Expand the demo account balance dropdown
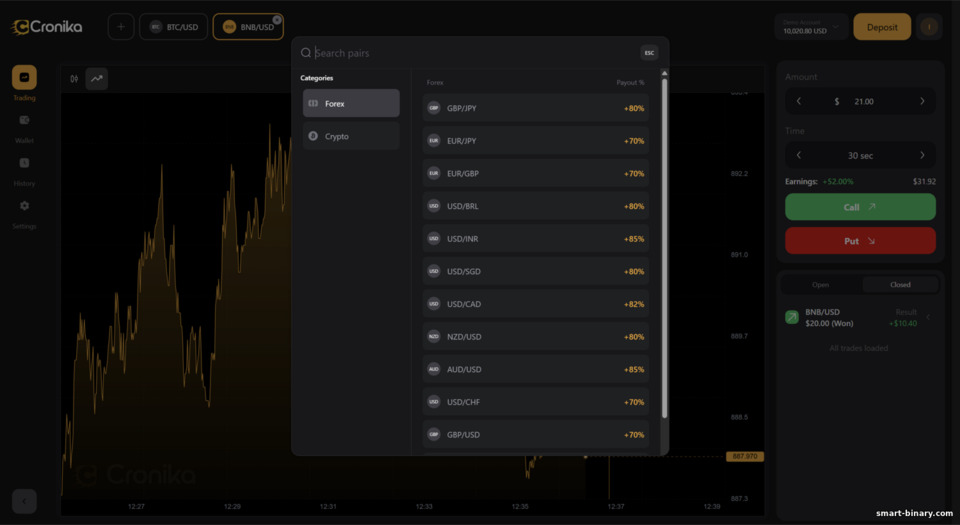The image size is (960, 525). click(x=811, y=27)
